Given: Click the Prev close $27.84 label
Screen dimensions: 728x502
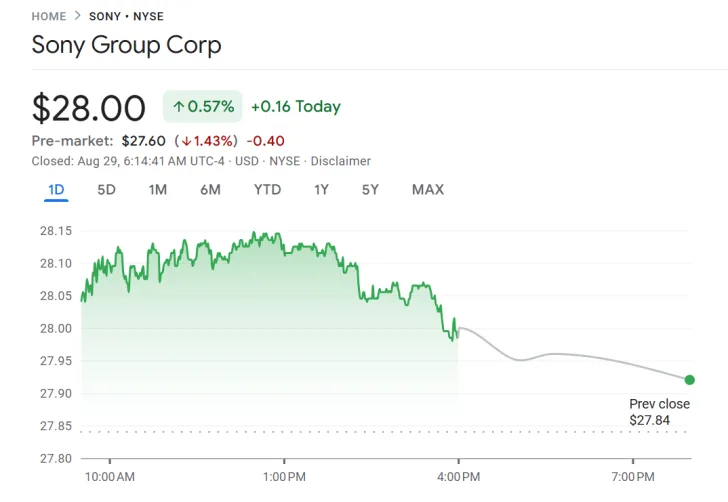Looking at the screenshot, I should (659, 412).
